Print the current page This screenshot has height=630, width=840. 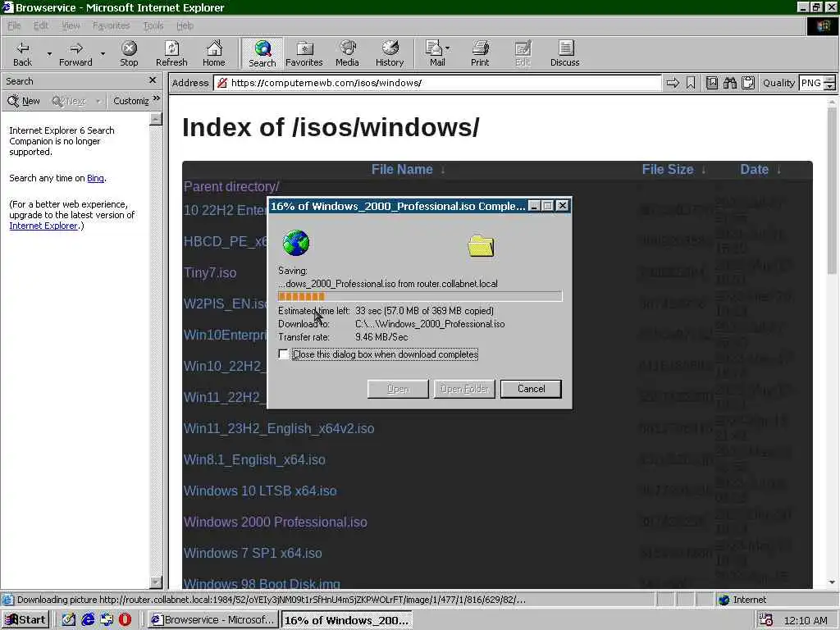[x=480, y=53]
